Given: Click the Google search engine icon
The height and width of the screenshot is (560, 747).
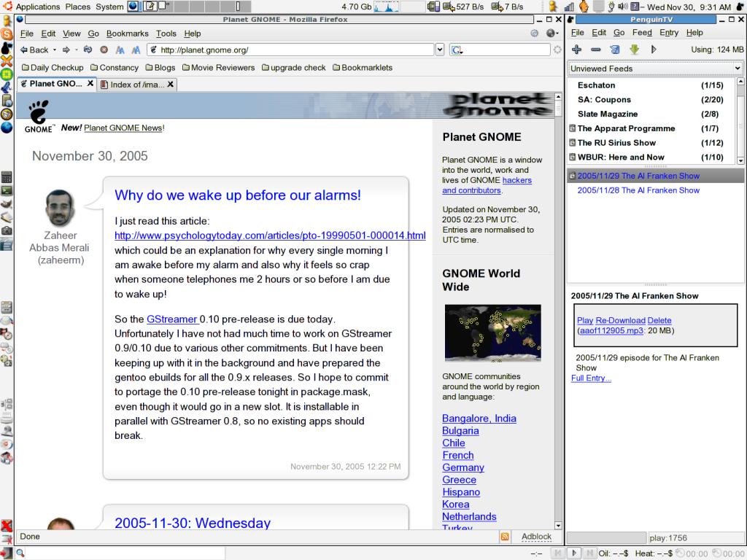Looking at the screenshot, I should coord(457,50).
